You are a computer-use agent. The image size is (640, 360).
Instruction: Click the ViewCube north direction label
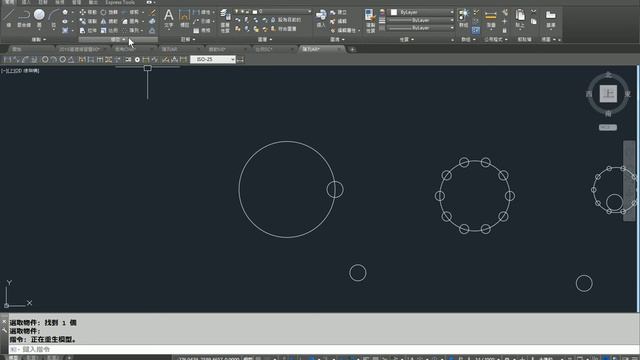[608, 75]
